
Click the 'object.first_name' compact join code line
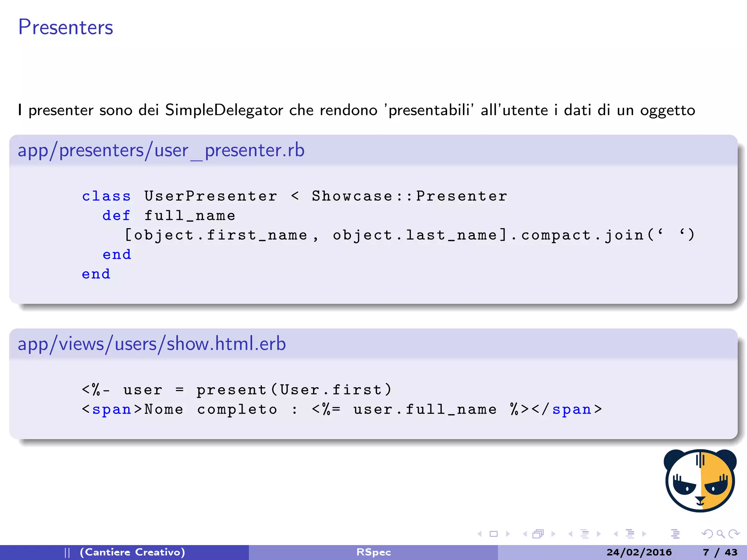(410, 235)
